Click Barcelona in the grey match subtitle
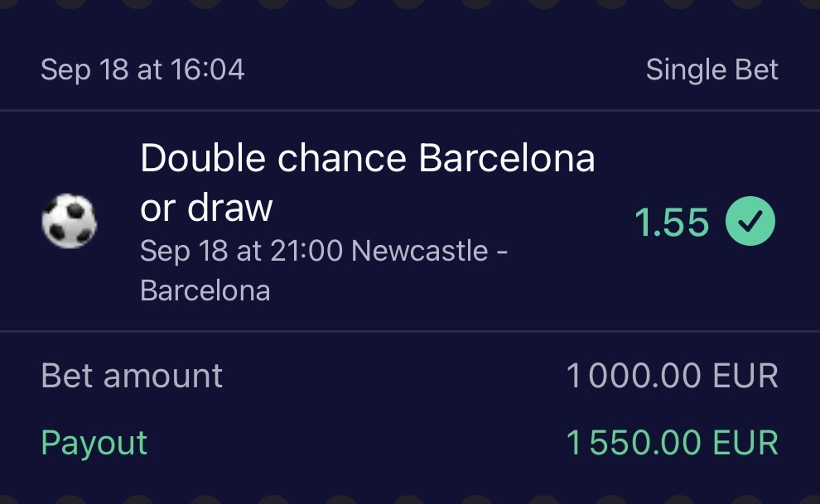 click(205, 290)
